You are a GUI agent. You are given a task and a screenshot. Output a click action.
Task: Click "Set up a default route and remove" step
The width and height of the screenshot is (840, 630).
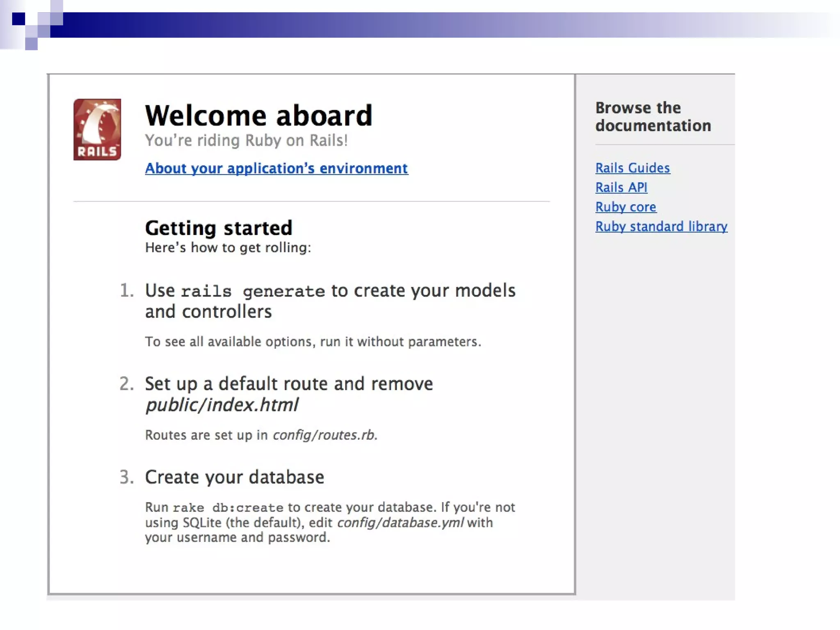(289, 384)
